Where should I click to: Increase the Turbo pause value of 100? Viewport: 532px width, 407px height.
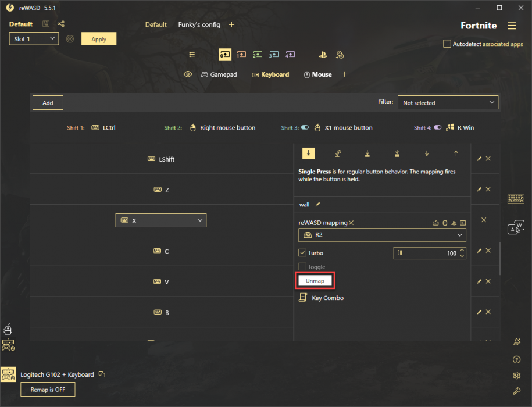[462, 250]
